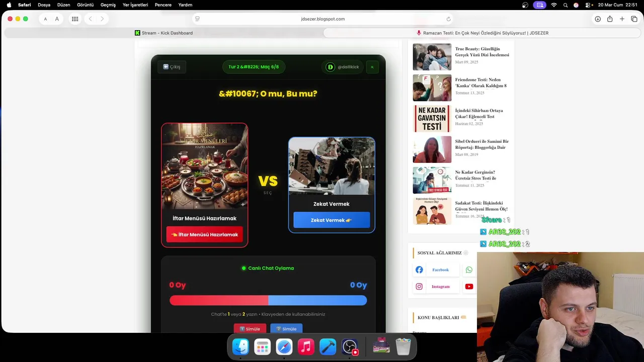Click the red-blue chat vote bar
The image size is (644, 362).
coord(268,300)
